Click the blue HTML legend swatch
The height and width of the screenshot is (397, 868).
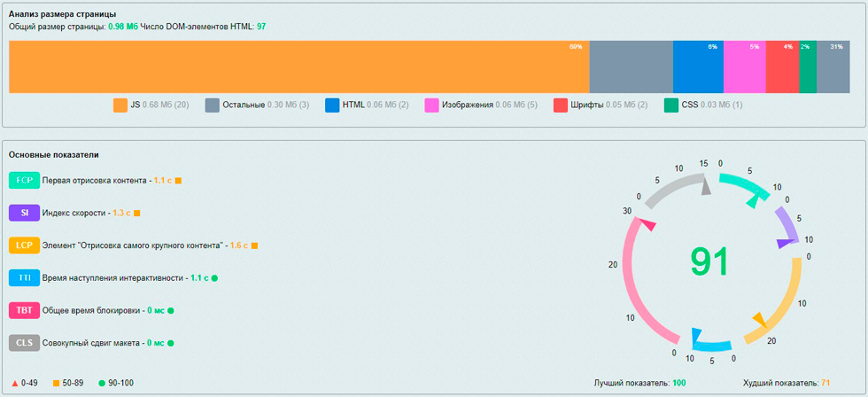(332, 105)
